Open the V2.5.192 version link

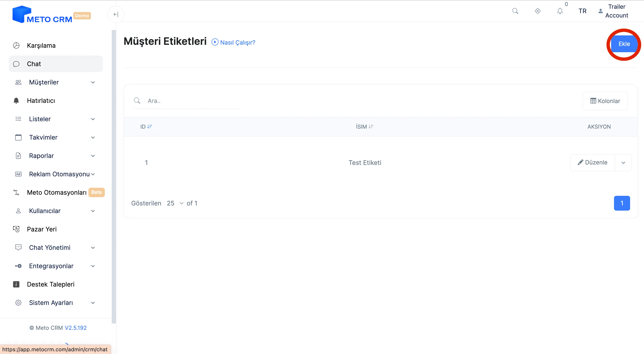(75, 328)
